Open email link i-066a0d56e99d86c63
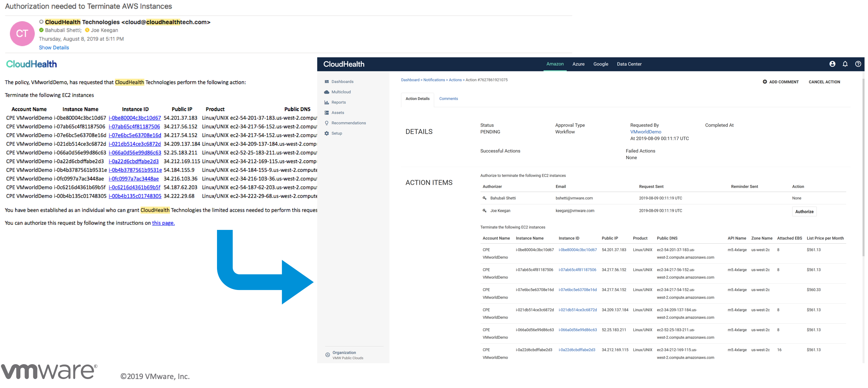The height and width of the screenshot is (388, 868). (x=135, y=153)
